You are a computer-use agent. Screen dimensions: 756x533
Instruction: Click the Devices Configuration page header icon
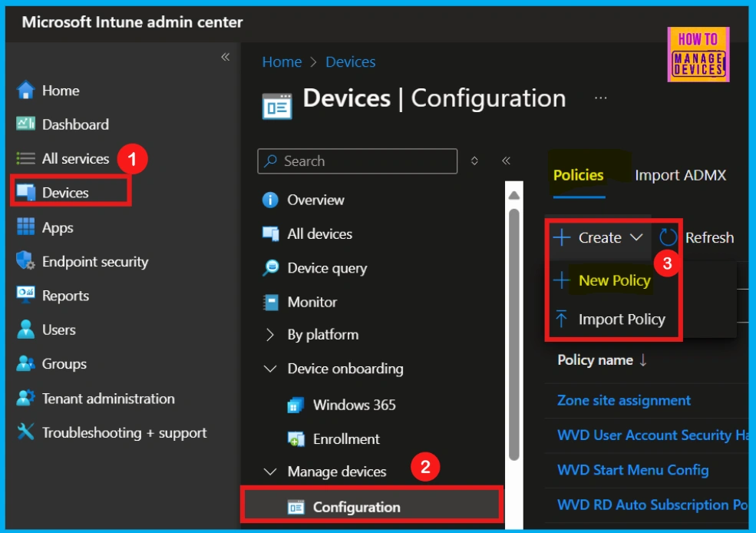(x=277, y=106)
